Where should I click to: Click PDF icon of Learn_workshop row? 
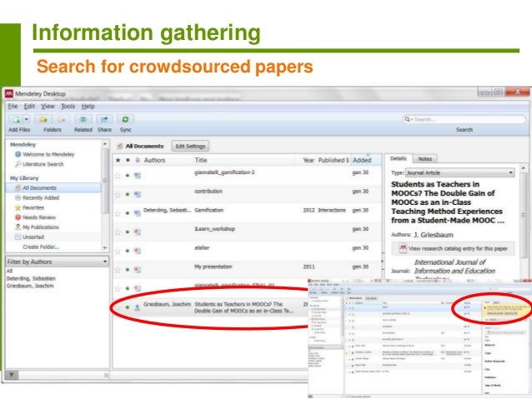click(x=138, y=232)
